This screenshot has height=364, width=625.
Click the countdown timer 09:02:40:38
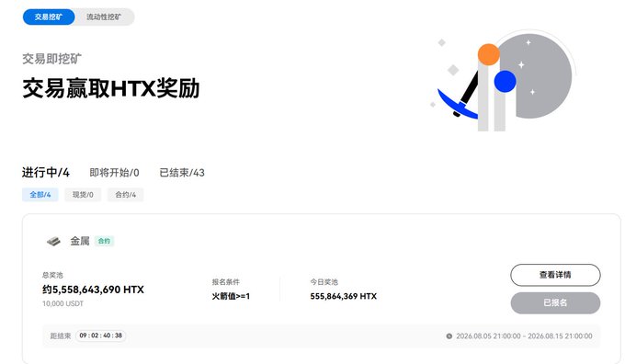coord(101,336)
